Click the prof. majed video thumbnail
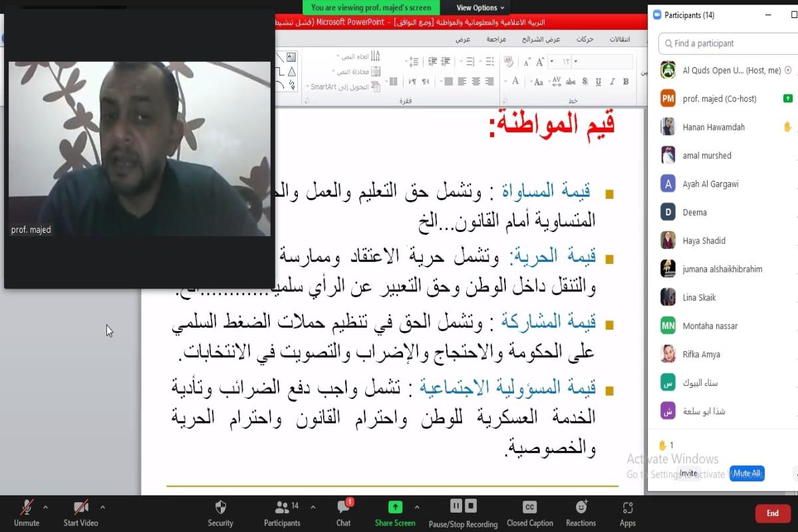The image size is (798, 532). click(140, 149)
